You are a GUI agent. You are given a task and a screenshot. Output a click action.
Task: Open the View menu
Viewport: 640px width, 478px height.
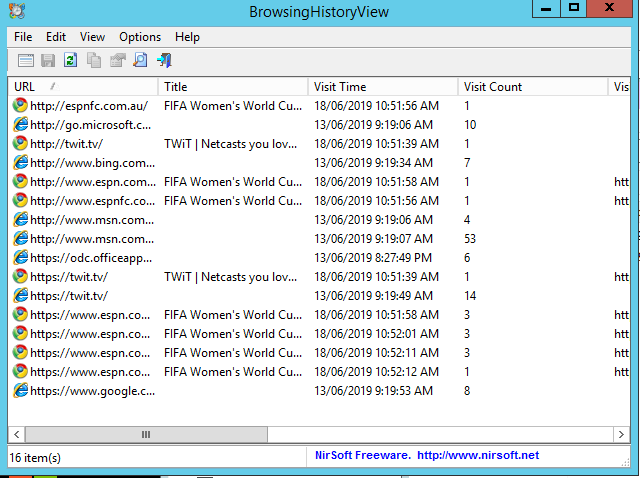92,37
